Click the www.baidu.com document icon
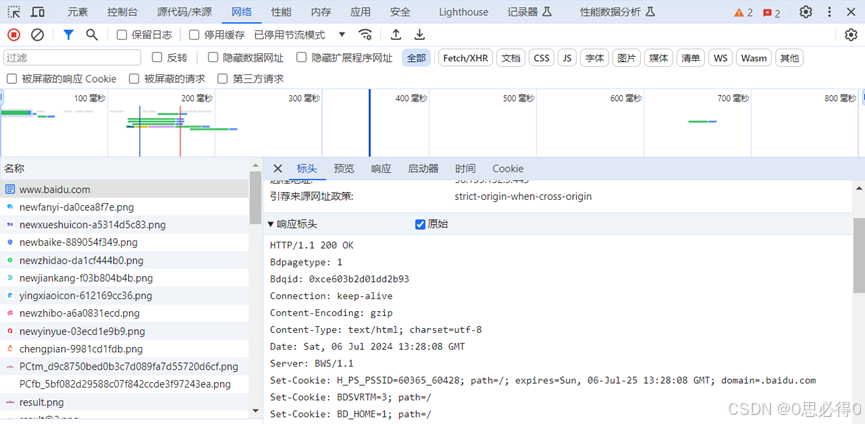The width and height of the screenshot is (865, 424). click(x=10, y=189)
